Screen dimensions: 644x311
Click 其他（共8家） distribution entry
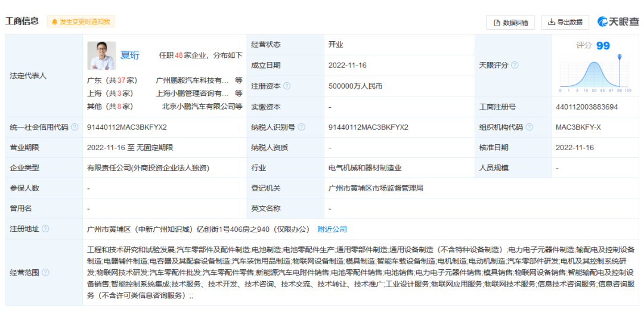(x=110, y=106)
